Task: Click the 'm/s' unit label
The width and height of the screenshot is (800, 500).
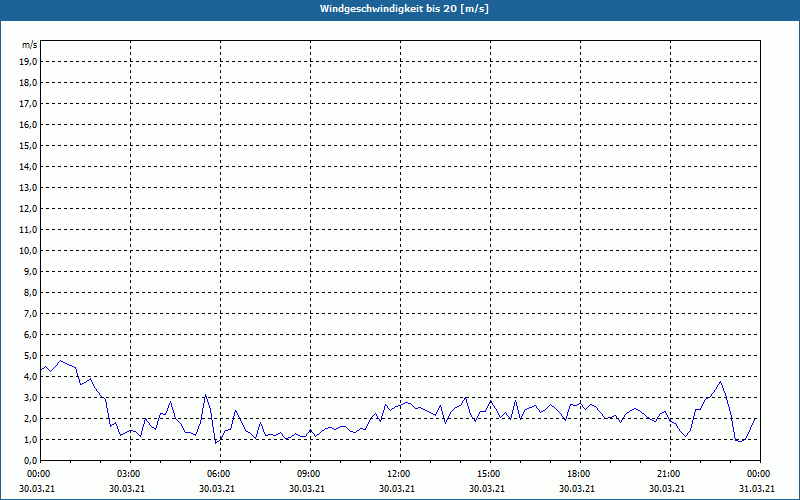Action: 30,45
